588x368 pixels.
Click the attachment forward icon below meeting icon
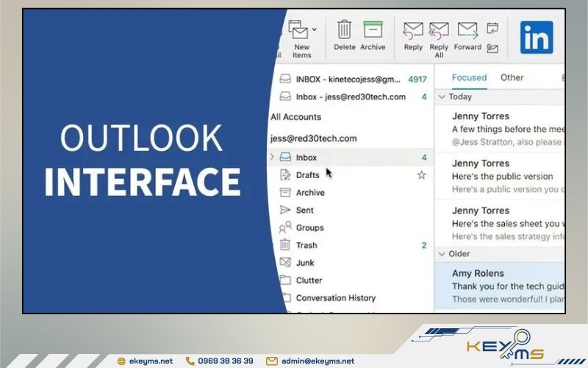pos(492,49)
